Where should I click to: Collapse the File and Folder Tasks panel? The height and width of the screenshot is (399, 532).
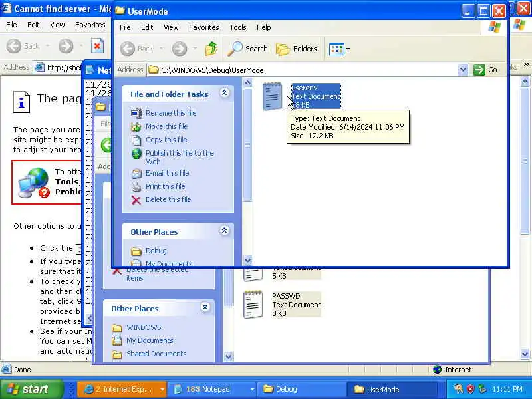point(225,92)
